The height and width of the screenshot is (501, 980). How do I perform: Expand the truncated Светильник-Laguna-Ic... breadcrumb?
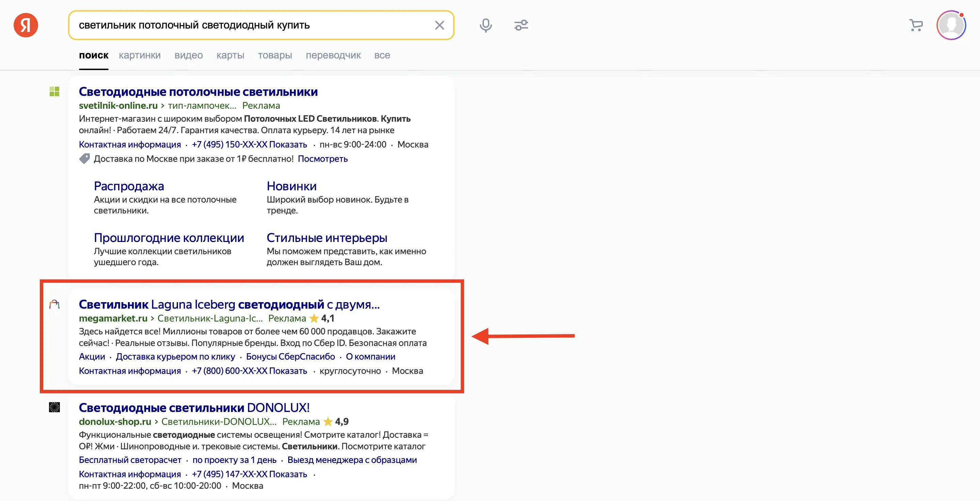pos(210,318)
